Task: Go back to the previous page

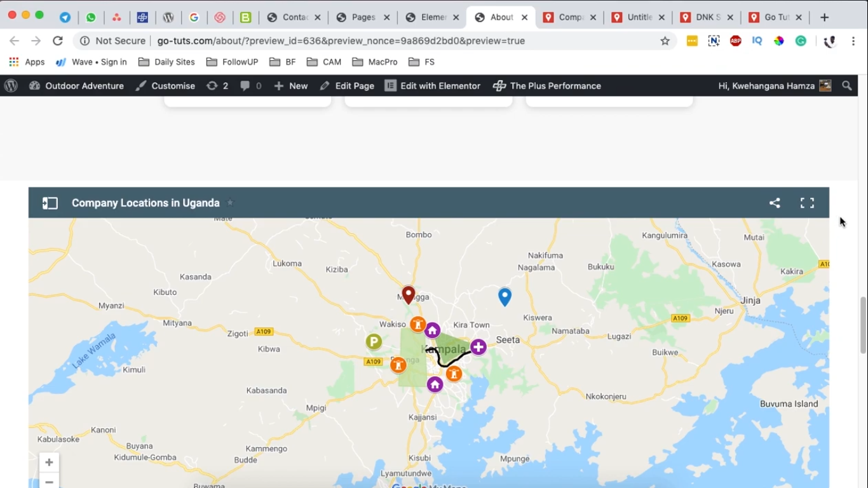Action: pos(14,41)
